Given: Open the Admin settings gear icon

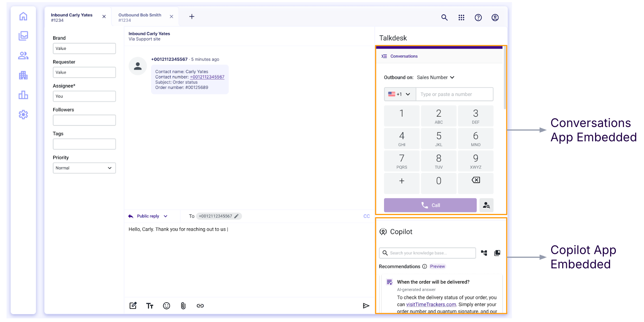Looking at the screenshot, I should click(x=23, y=115).
